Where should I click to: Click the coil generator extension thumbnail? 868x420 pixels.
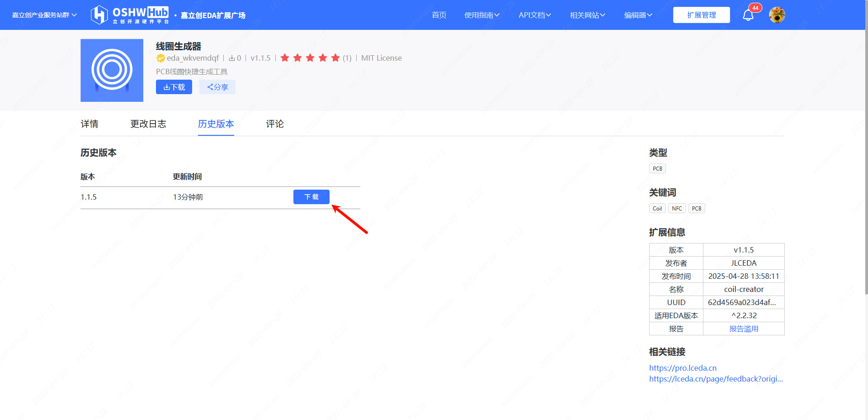coord(112,70)
